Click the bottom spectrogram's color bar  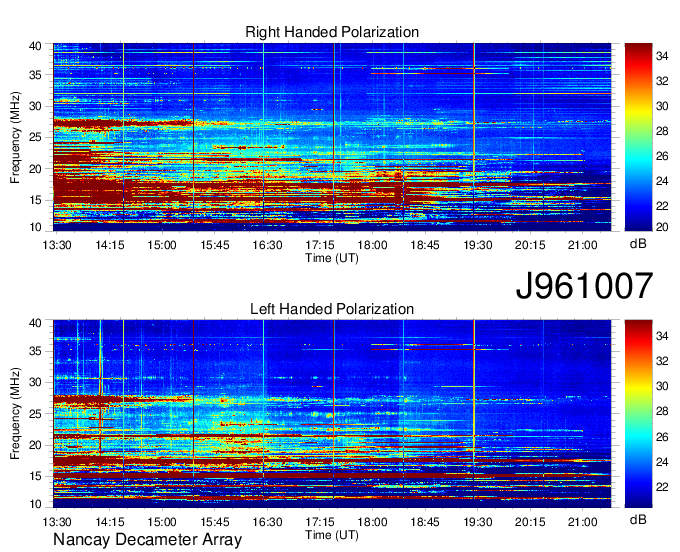tap(638, 414)
